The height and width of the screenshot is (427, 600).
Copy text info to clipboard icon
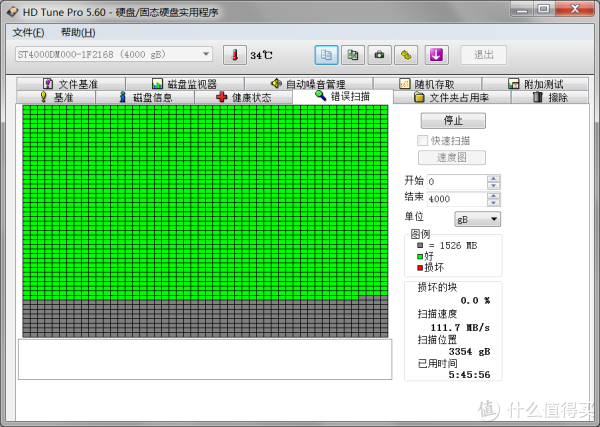point(326,55)
